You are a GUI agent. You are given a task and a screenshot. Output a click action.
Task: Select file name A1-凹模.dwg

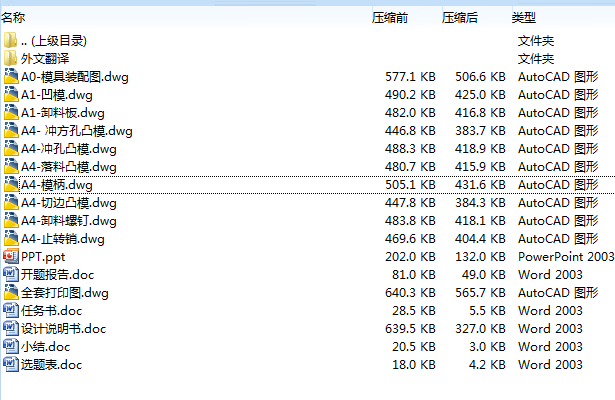[x=57, y=95]
